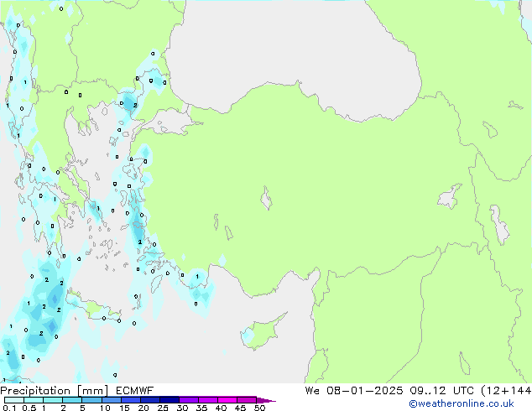Viewport: 532px width, 411px height.
Task: Select the Lake Tuz outline in central Turkey
Action: coord(269,201)
